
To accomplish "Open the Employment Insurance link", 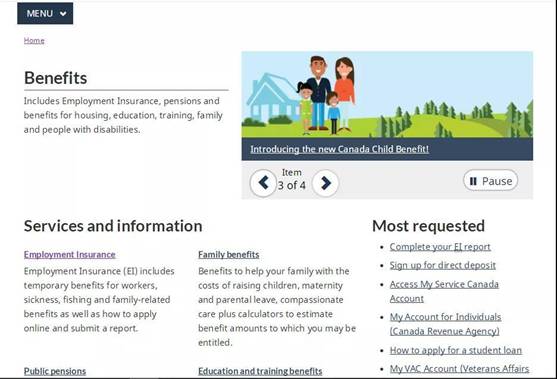I will pyautogui.click(x=70, y=255).
